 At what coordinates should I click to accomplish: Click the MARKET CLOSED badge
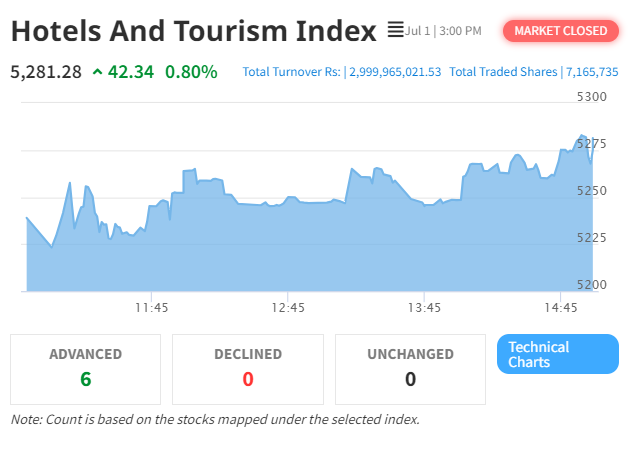(561, 31)
